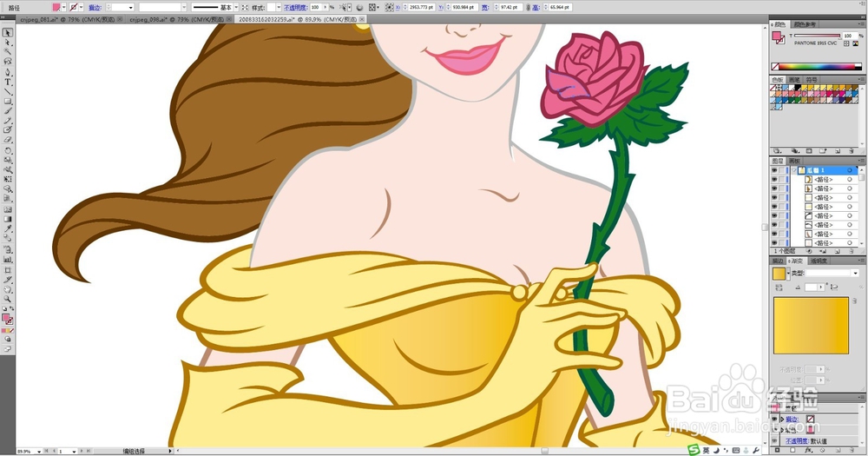Click color spectrum bar in 颜色 panel
Screen dimensions: 868x456
click(817, 67)
